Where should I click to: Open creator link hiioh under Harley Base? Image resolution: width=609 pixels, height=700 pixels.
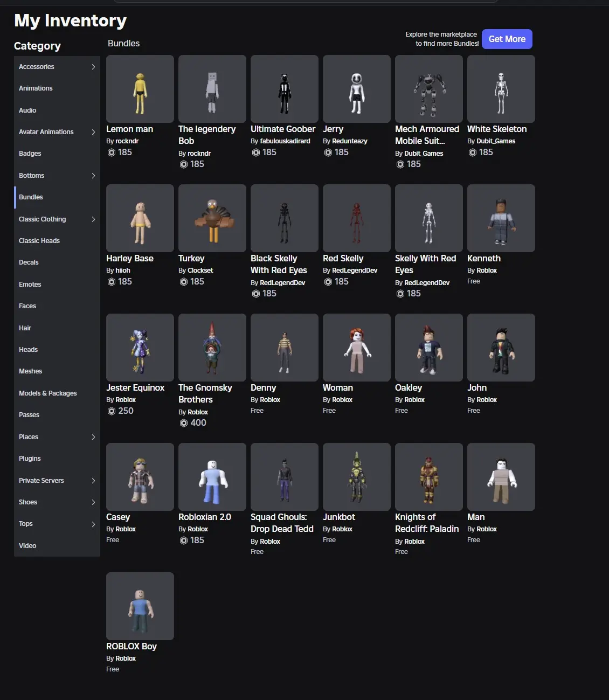(123, 271)
